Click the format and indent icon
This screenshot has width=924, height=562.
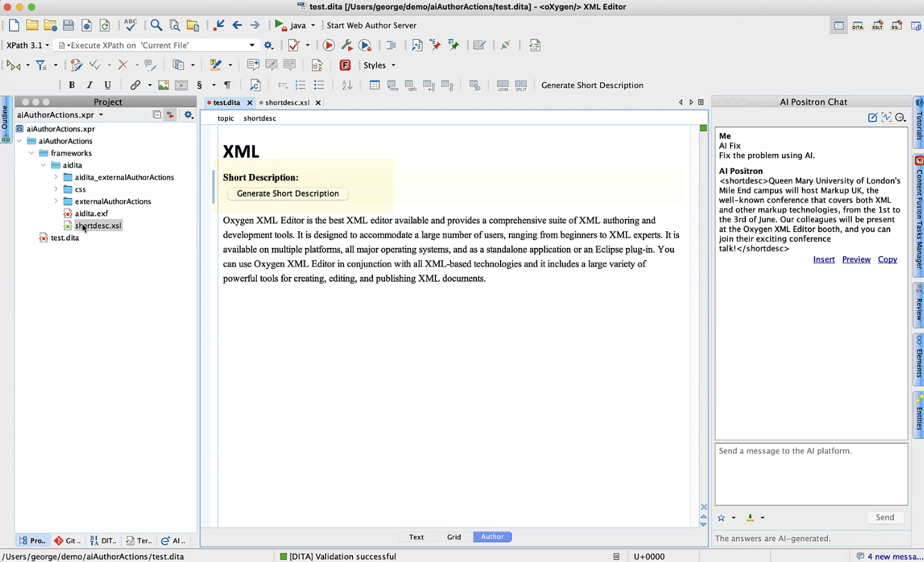(x=391, y=45)
